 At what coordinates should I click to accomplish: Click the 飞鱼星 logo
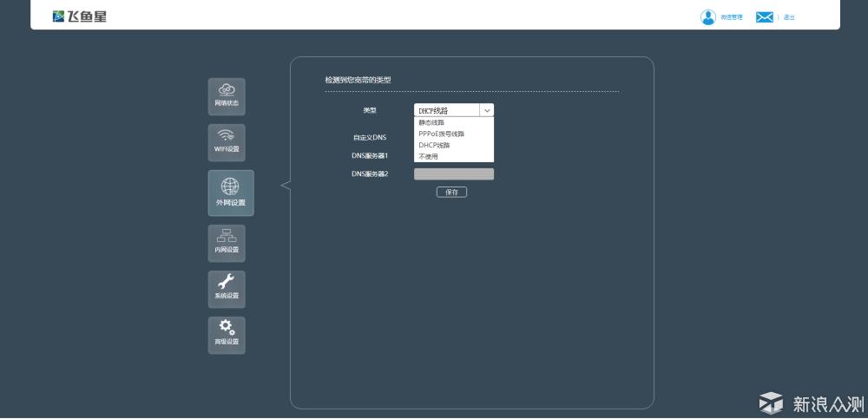[x=80, y=16]
